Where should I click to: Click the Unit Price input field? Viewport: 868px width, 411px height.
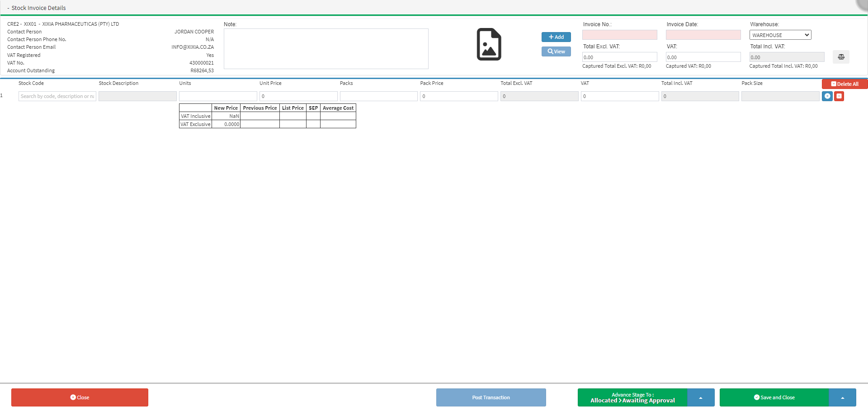298,96
